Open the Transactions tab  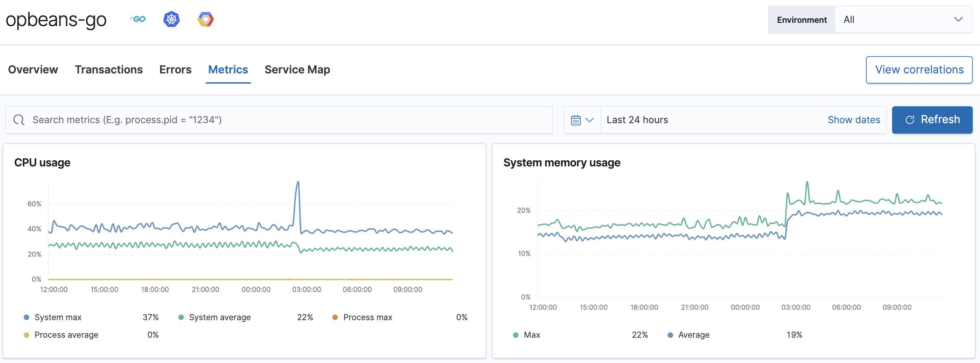[109, 70]
